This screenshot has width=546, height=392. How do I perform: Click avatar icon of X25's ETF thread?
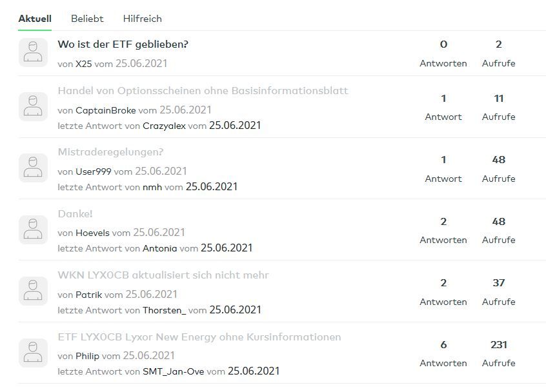click(33, 53)
